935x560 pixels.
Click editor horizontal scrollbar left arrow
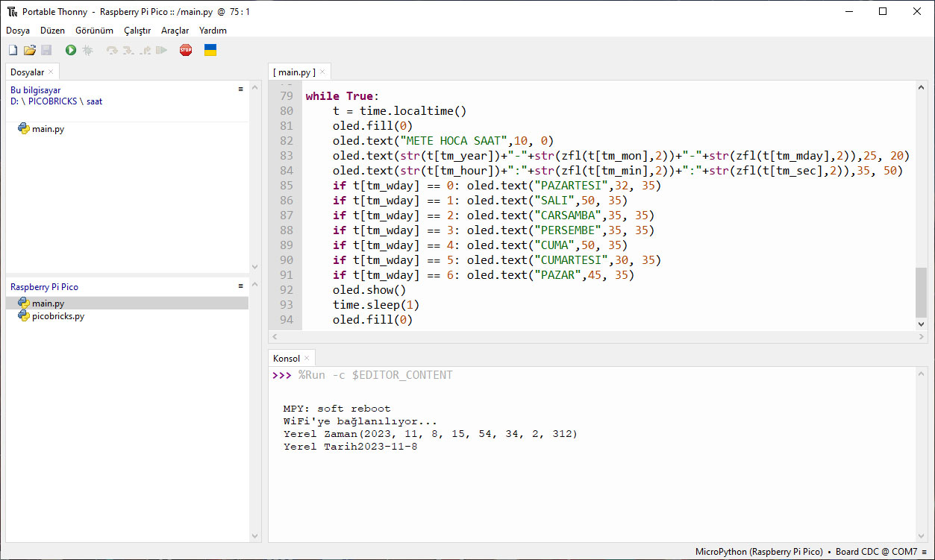(x=274, y=337)
